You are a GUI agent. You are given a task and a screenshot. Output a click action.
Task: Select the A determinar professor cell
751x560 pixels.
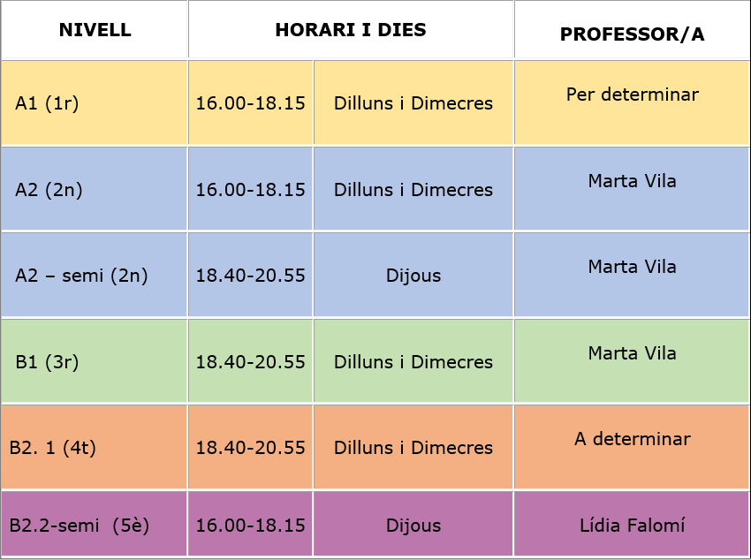click(632, 447)
